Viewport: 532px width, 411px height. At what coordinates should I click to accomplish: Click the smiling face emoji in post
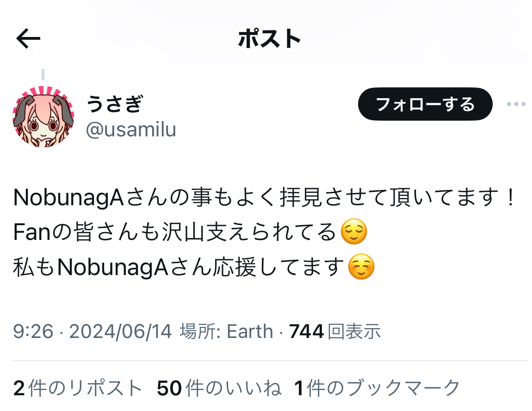click(361, 267)
